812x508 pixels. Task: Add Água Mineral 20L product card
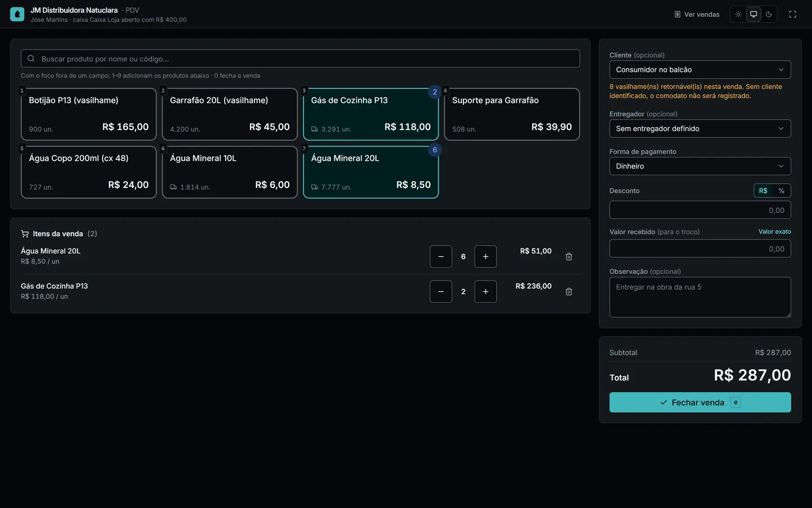371,172
